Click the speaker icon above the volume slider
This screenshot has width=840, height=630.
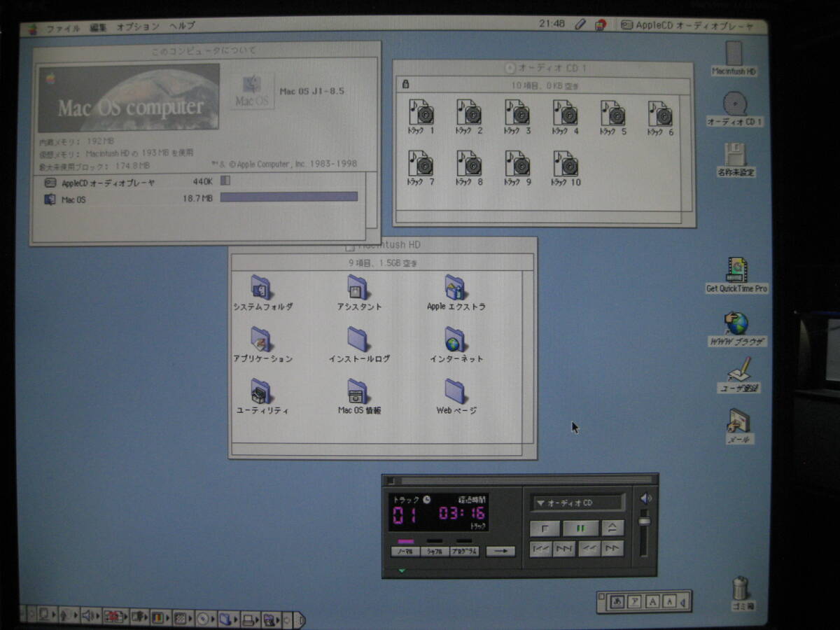pyautogui.click(x=646, y=498)
